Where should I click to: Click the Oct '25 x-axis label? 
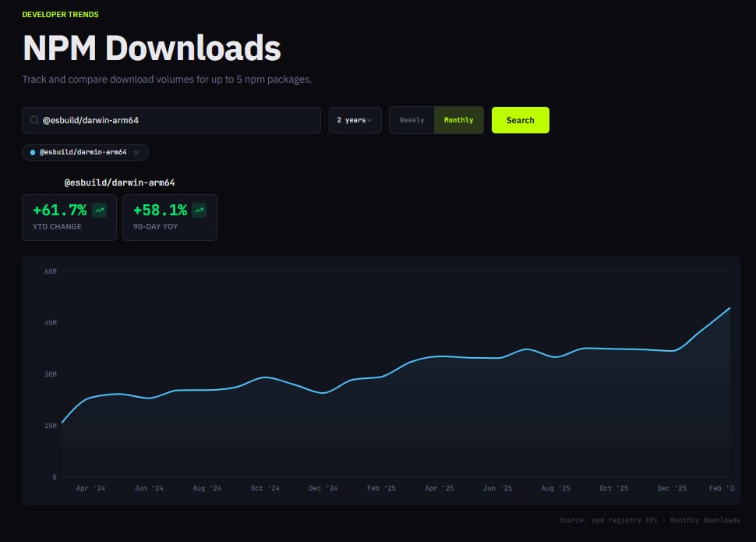614,488
